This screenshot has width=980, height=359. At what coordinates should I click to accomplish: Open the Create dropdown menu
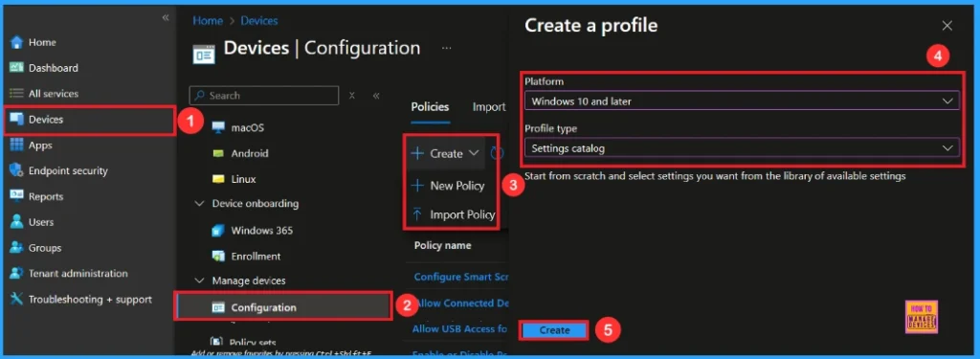446,153
